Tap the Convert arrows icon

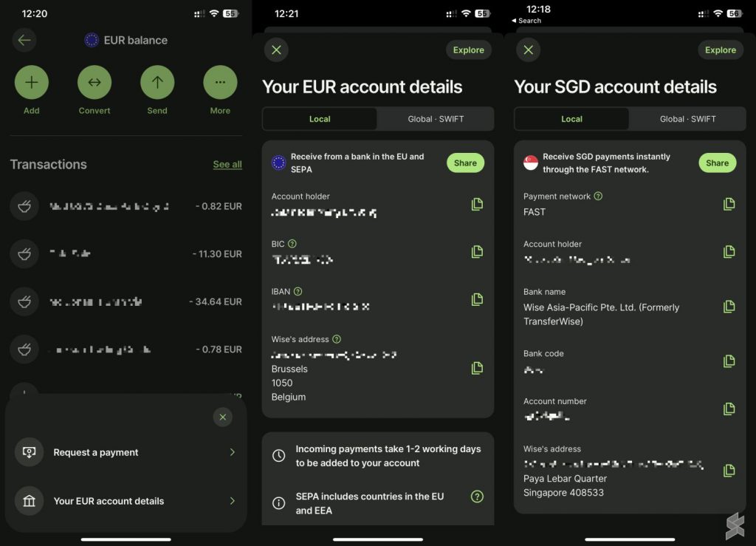click(x=94, y=82)
